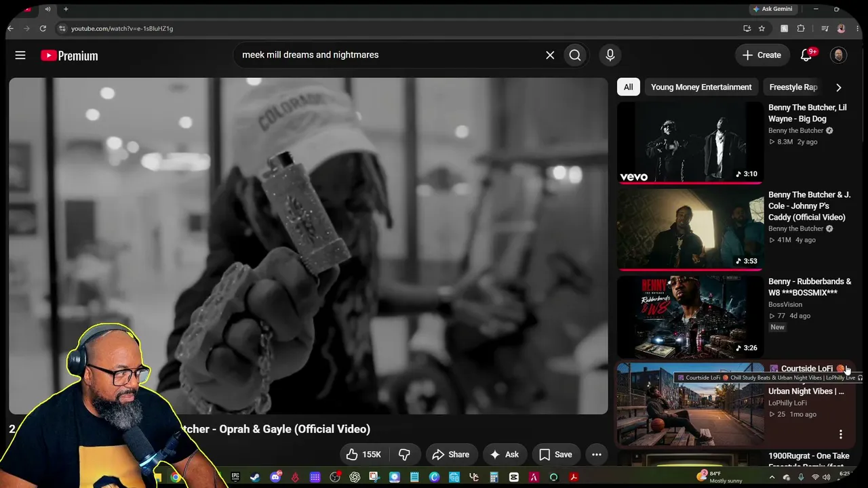Open 'Benny The Butcher, Lil Wayne - Big Dog' title

pos(808,113)
